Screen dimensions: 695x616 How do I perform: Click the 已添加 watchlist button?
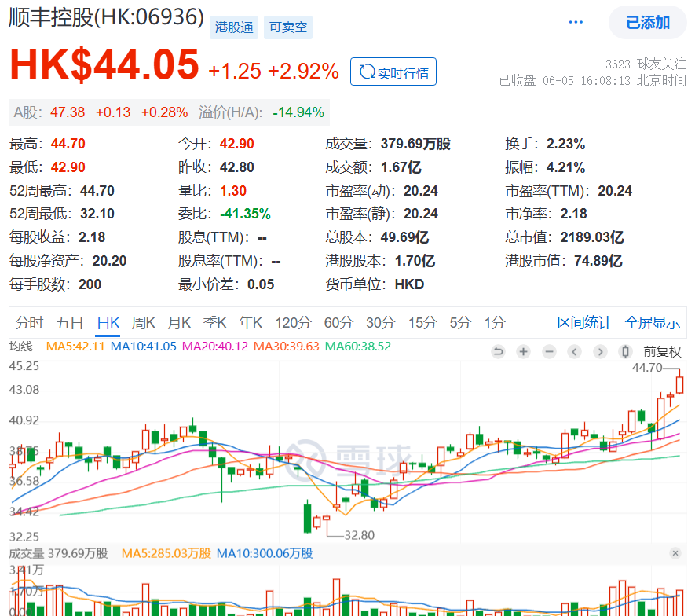pyautogui.click(x=648, y=22)
